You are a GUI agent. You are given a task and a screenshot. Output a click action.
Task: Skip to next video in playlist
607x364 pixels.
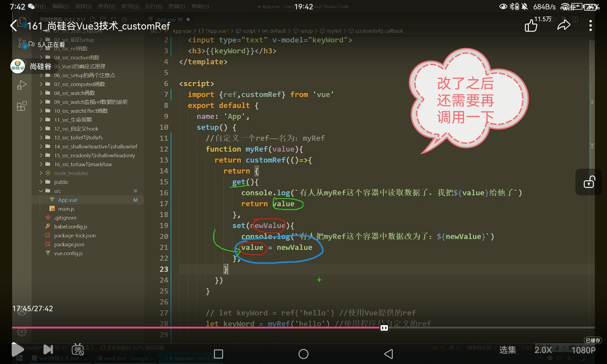pyautogui.click(x=48, y=349)
